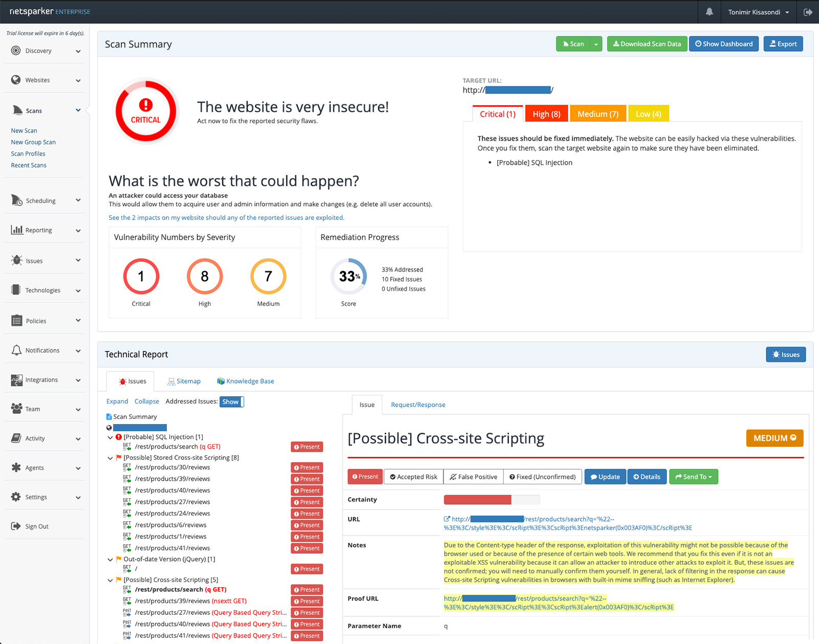Open the New Group Scan link
The image size is (819, 644).
pos(33,142)
